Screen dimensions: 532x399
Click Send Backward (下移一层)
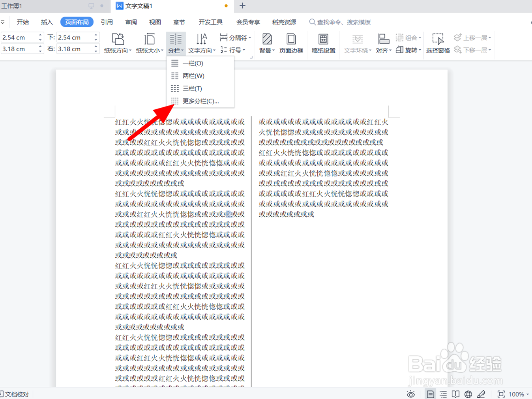point(472,50)
